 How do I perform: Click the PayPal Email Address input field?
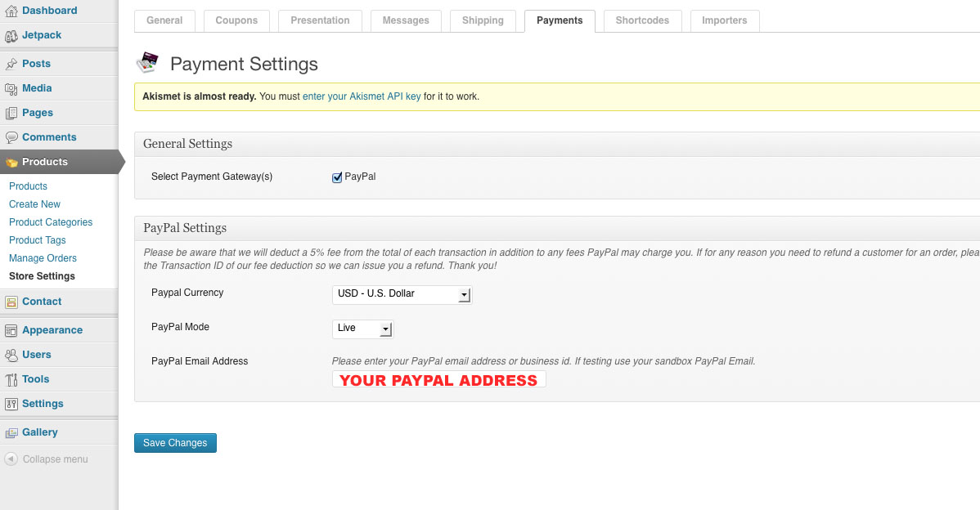point(438,379)
